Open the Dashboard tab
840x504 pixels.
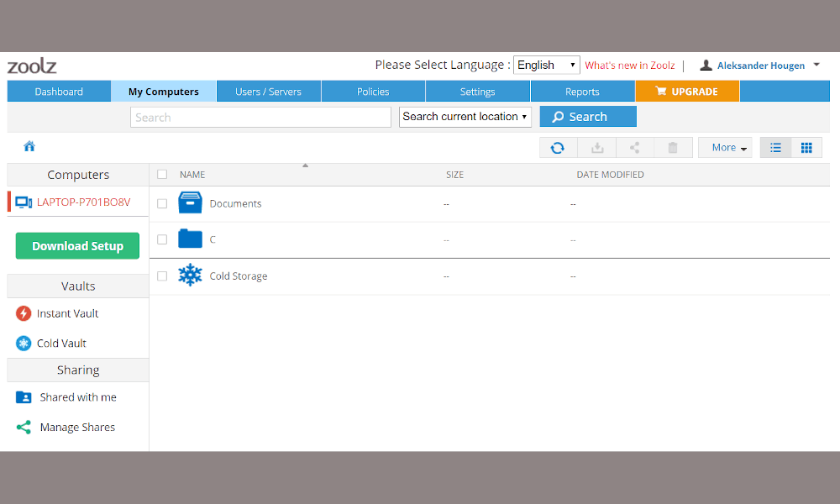coord(59,91)
